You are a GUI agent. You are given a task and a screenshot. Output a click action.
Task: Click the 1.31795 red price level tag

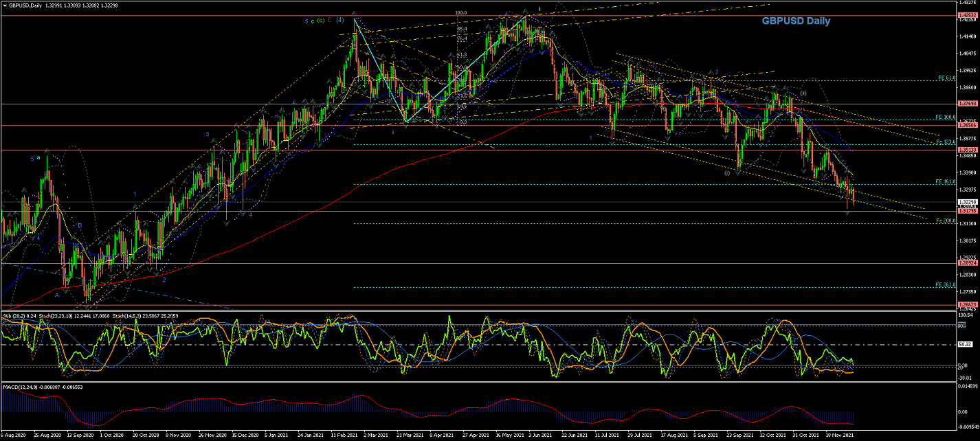[967, 211]
